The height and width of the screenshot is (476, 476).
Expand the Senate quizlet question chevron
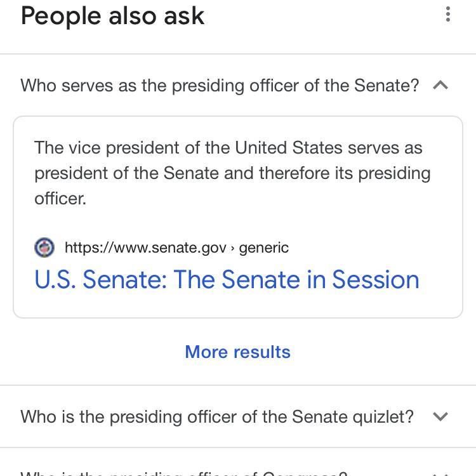[x=440, y=416]
